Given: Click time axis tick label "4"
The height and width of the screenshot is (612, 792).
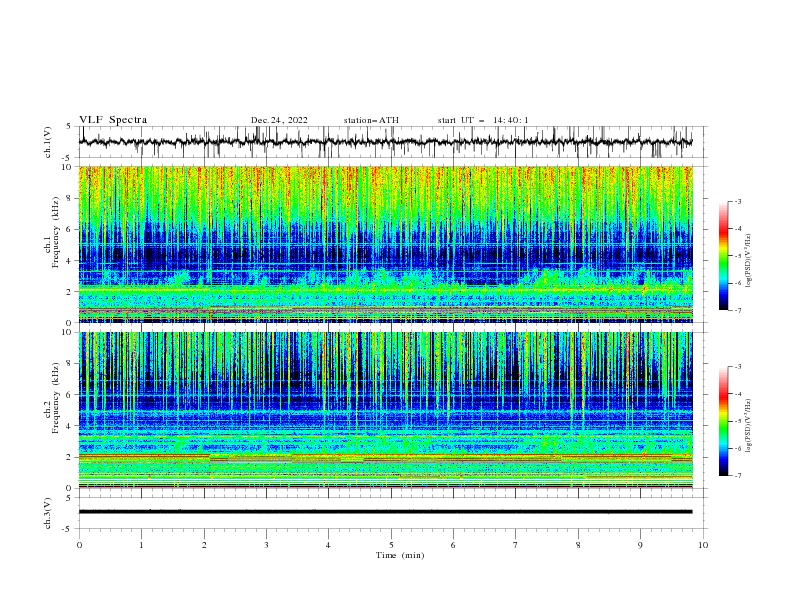Looking at the screenshot, I should tap(329, 545).
